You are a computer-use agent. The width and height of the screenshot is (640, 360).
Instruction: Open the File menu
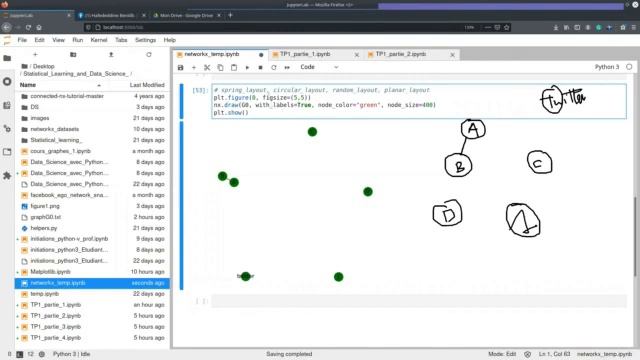pyautogui.click(x=22, y=40)
